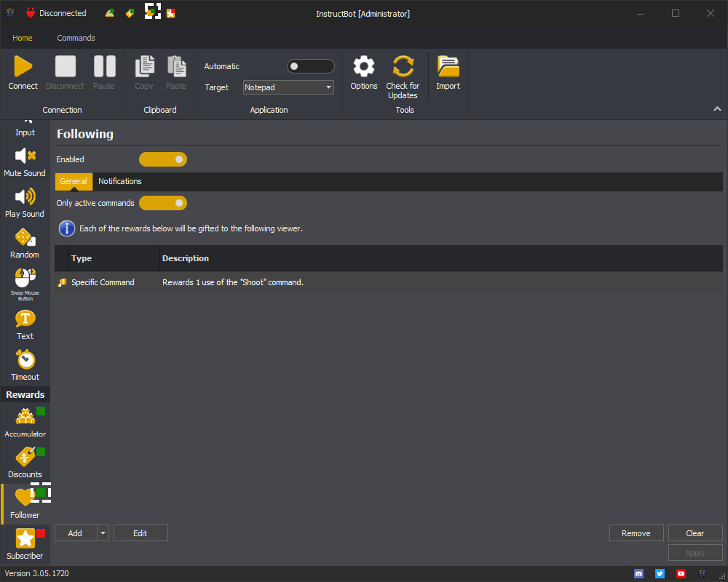Click 'Rewards 1 use of the "Shoot" command' text
The width and height of the screenshot is (728, 582).
(233, 282)
